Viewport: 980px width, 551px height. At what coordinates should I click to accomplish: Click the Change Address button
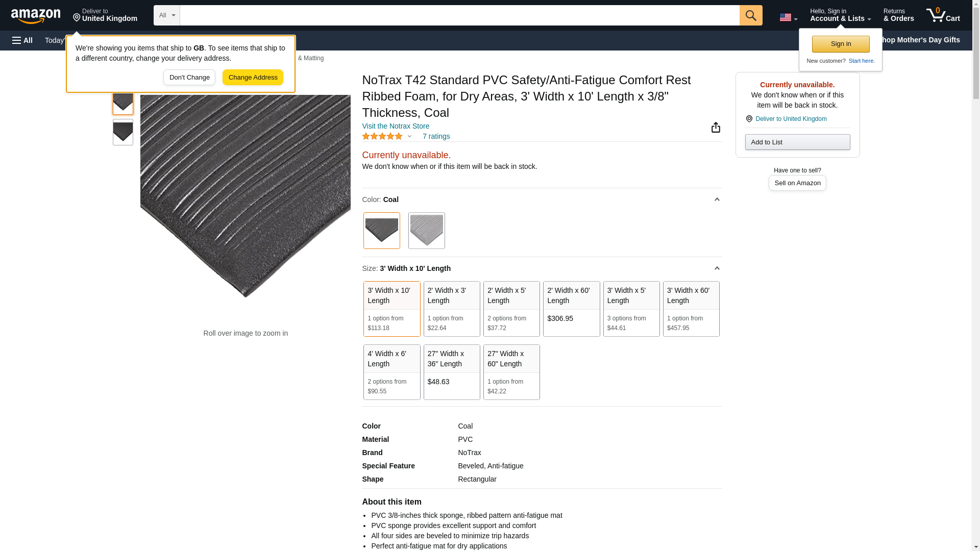(x=253, y=78)
